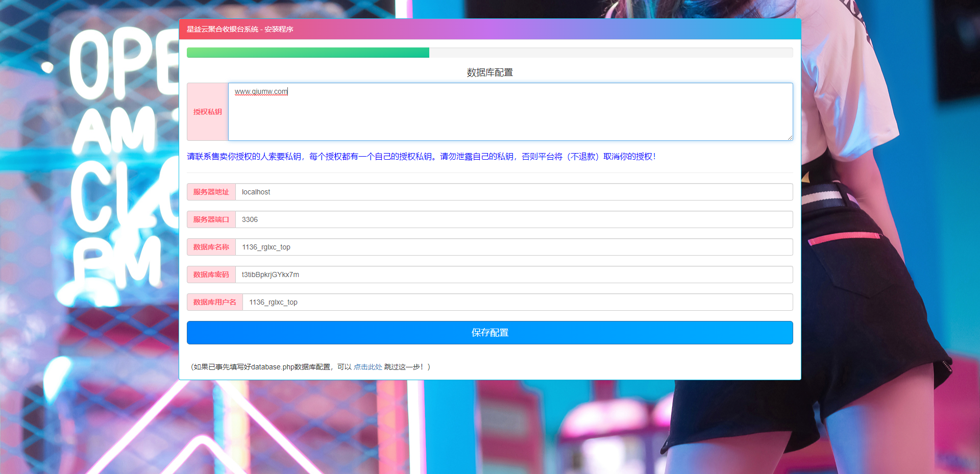Viewport: 980px width, 474px height.
Task: Follow the 点击此处 skip link
Action: (367, 367)
